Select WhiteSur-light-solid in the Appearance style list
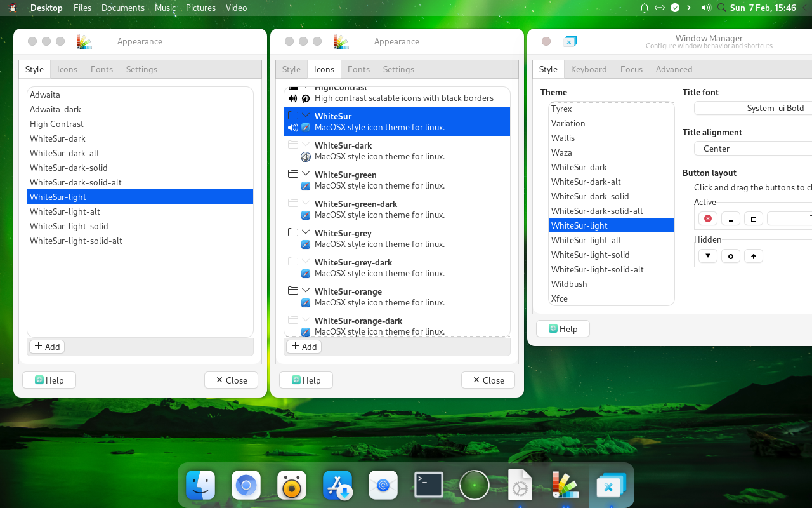This screenshot has height=508, width=812. (x=140, y=226)
